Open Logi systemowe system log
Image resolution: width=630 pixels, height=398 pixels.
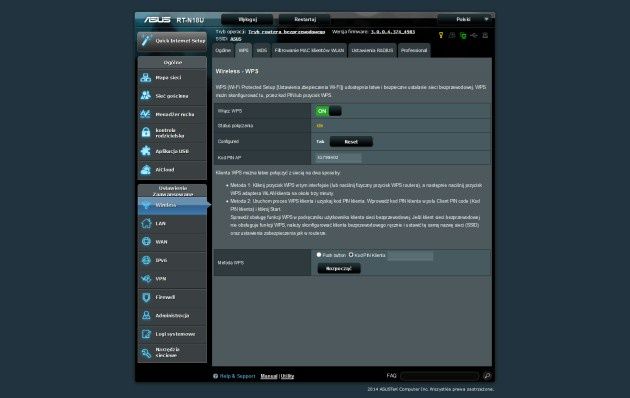(172, 334)
